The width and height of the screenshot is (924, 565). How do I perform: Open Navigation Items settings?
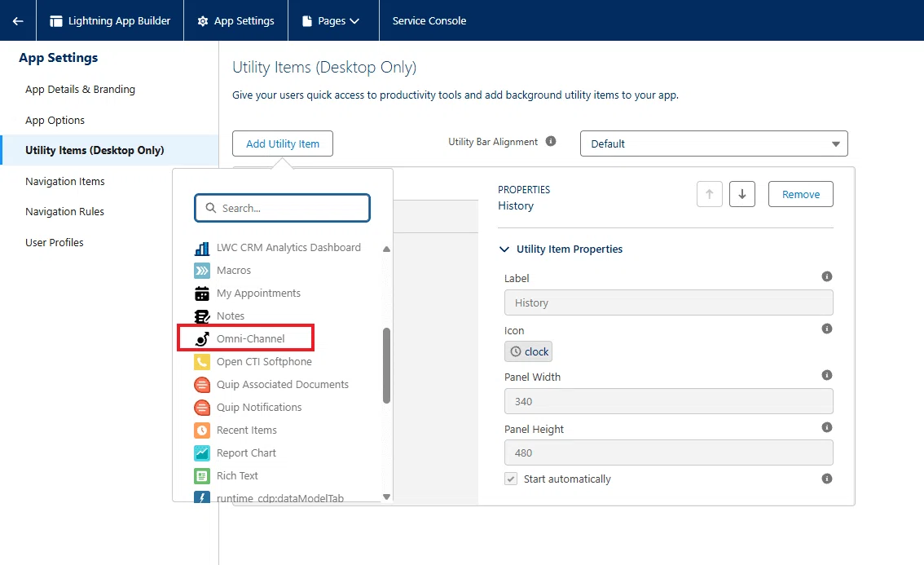coord(65,181)
